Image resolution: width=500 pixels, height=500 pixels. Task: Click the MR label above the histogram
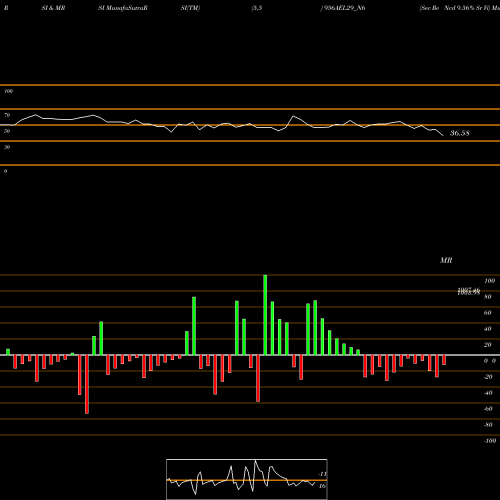(446, 260)
